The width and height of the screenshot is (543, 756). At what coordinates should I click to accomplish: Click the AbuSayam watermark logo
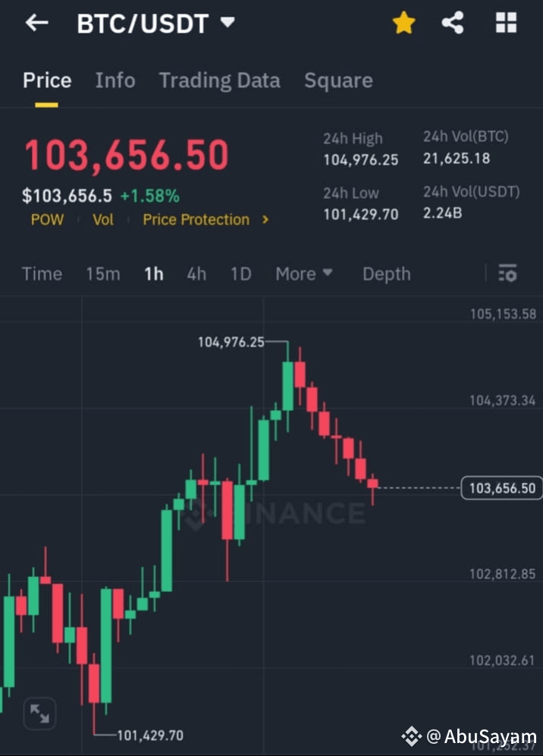click(x=413, y=736)
